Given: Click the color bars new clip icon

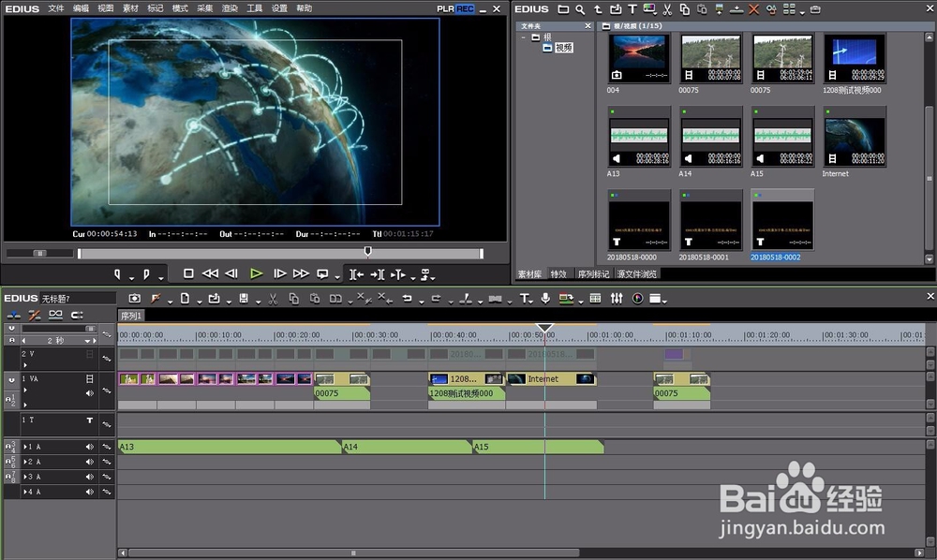Looking at the screenshot, I should (x=649, y=9).
